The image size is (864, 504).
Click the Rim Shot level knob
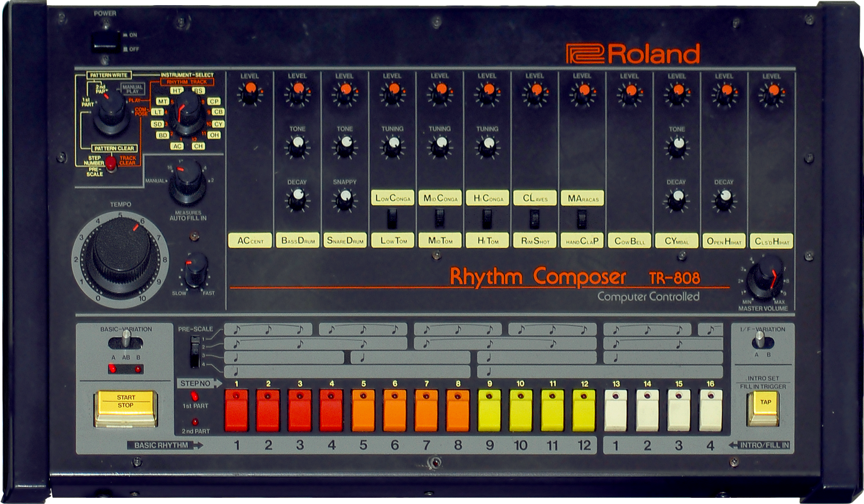pyautogui.click(x=535, y=93)
